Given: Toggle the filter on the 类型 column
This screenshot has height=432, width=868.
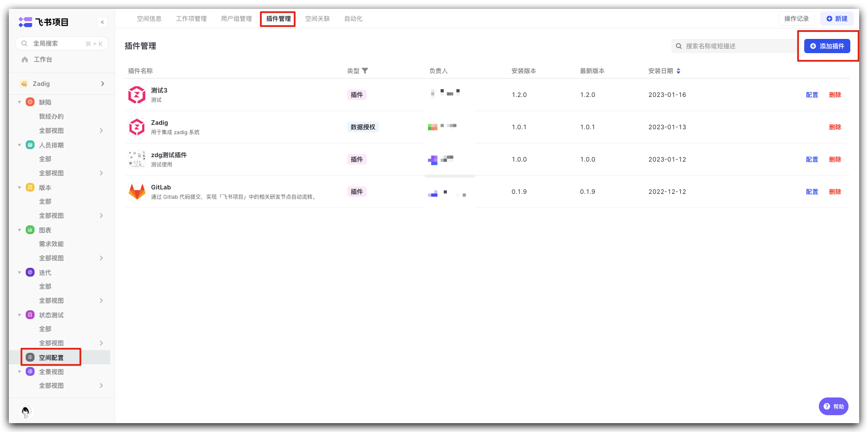Looking at the screenshot, I should click(x=366, y=71).
